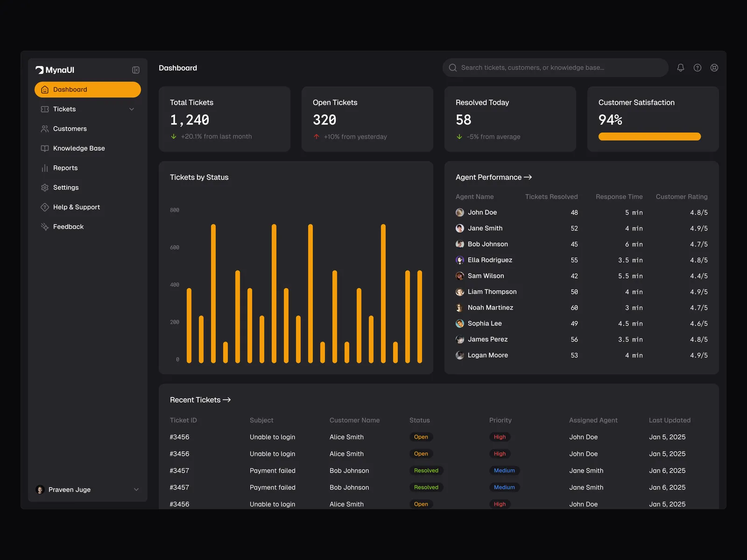747x560 pixels.
Task: Open Settings from the sidebar
Action: coord(66,188)
